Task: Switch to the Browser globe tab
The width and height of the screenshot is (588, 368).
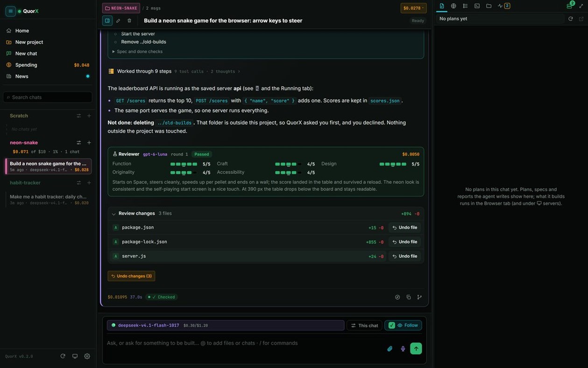Action: (453, 6)
